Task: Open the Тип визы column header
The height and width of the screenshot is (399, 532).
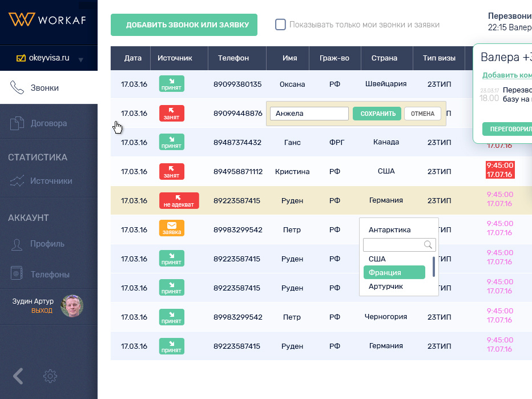Action: [439, 58]
